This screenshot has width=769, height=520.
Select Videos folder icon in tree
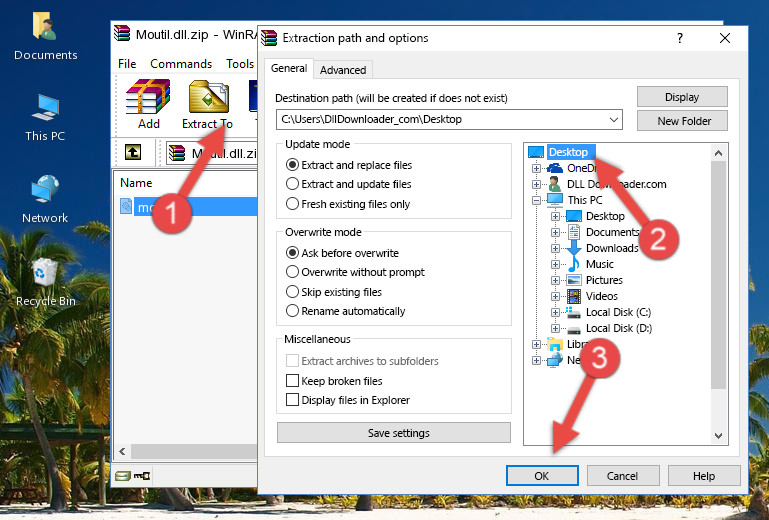coord(574,296)
